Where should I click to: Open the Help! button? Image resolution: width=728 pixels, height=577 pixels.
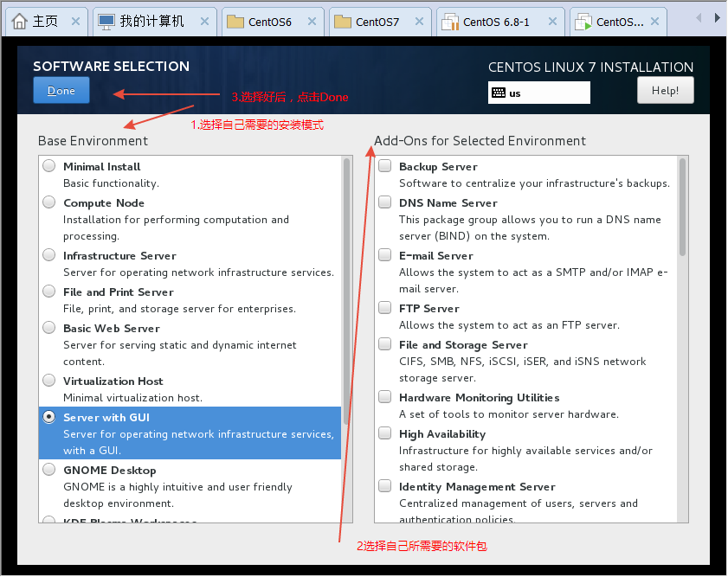(x=665, y=91)
